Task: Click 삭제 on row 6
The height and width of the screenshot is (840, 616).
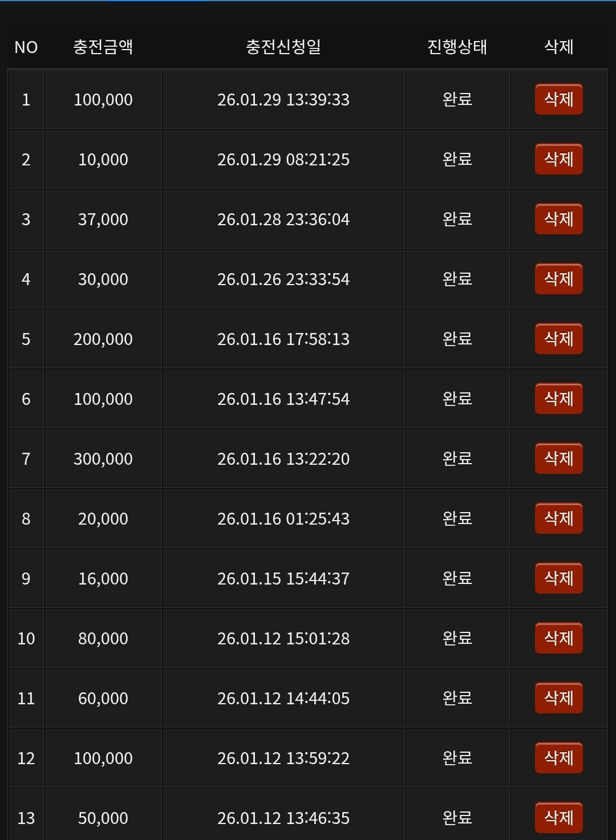Action: tap(558, 399)
